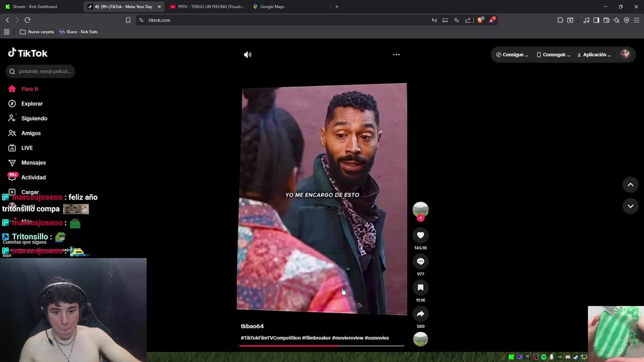
Task: Open the tkbao64 profile name
Action: click(252, 326)
